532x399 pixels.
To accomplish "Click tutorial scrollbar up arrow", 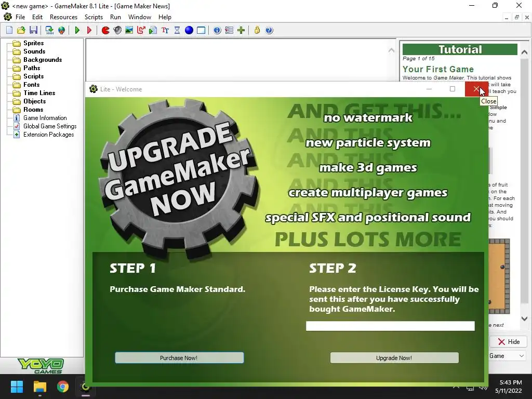I will pos(524,52).
